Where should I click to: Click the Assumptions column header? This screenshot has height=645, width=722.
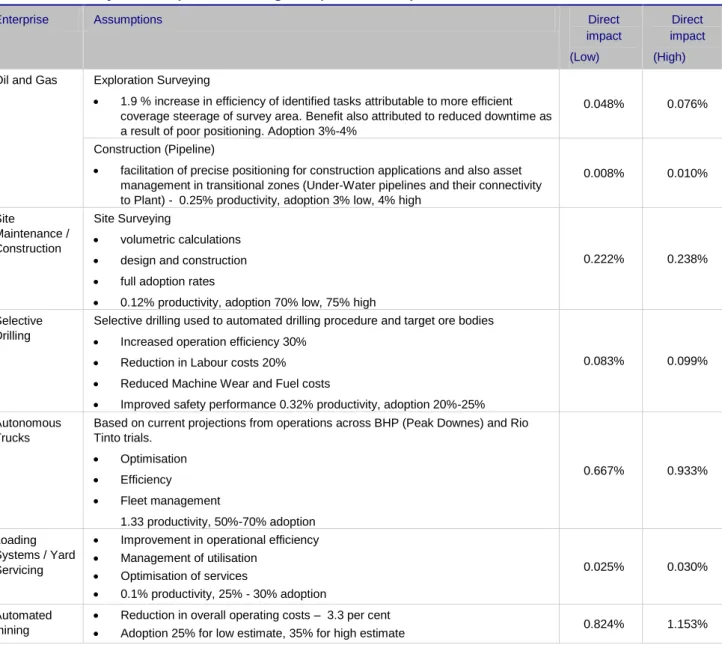(128, 20)
